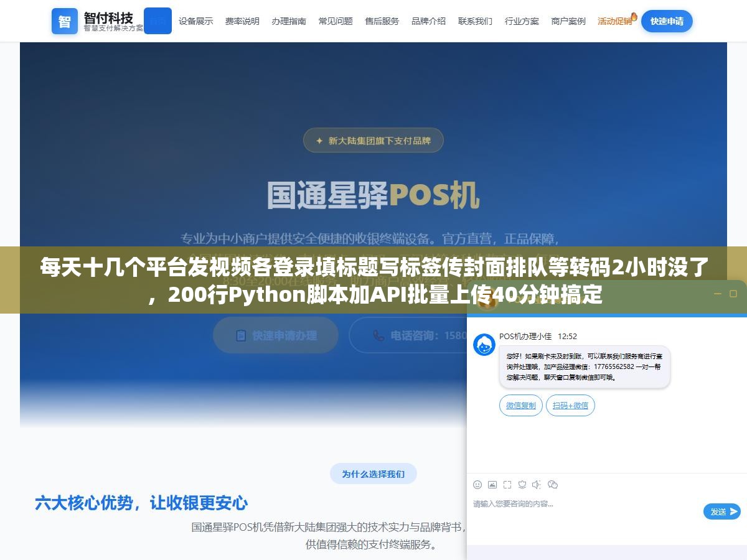Select the 办理指南 menu item
Screen dimensions: 747x560
coord(289,21)
